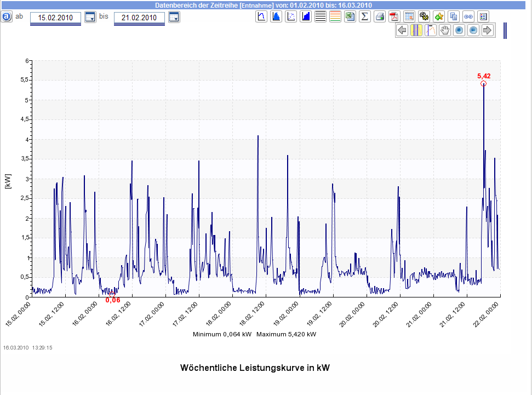Open the start date calendar dropdown
This screenshot has height=395, width=532.
(90, 17)
